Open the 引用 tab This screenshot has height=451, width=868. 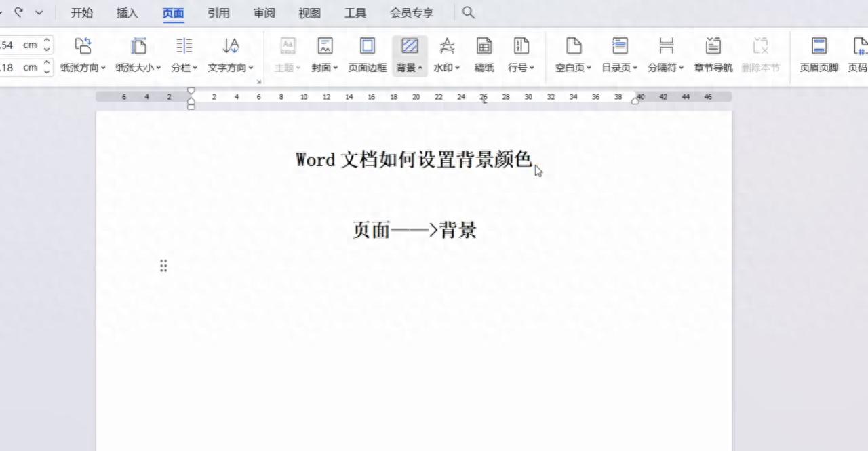point(218,13)
